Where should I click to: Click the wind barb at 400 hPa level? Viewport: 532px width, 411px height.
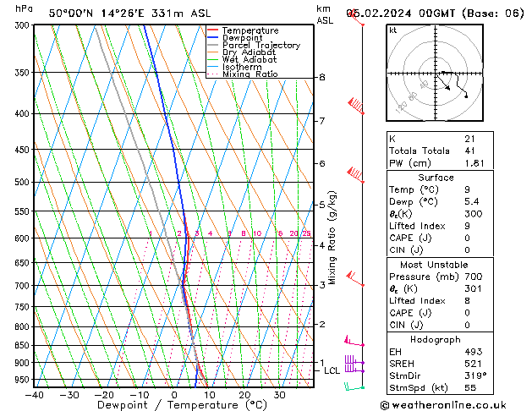coord(356,106)
